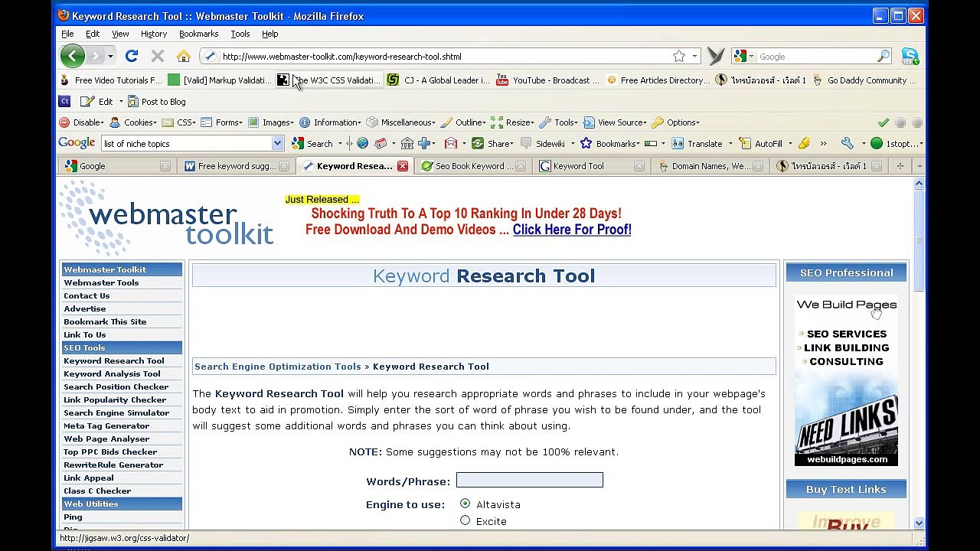Click the Google Toolbar Translate button
The height and width of the screenshot is (551, 980).
click(697, 143)
